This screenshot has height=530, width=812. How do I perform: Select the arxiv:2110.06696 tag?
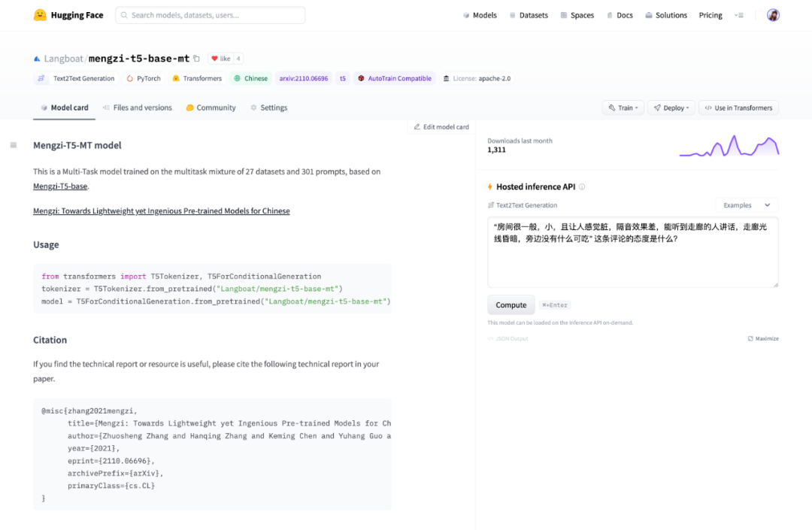303,78
